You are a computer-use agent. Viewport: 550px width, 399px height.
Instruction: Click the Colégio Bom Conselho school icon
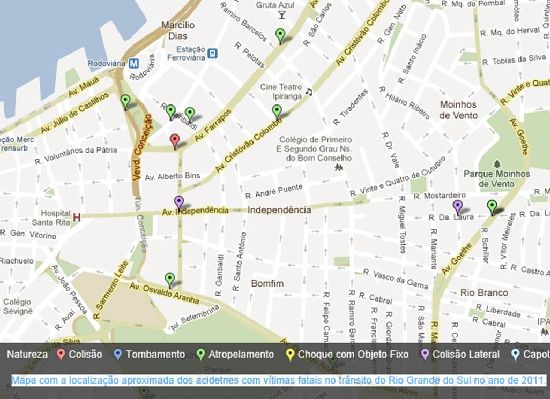click(338, 168)
